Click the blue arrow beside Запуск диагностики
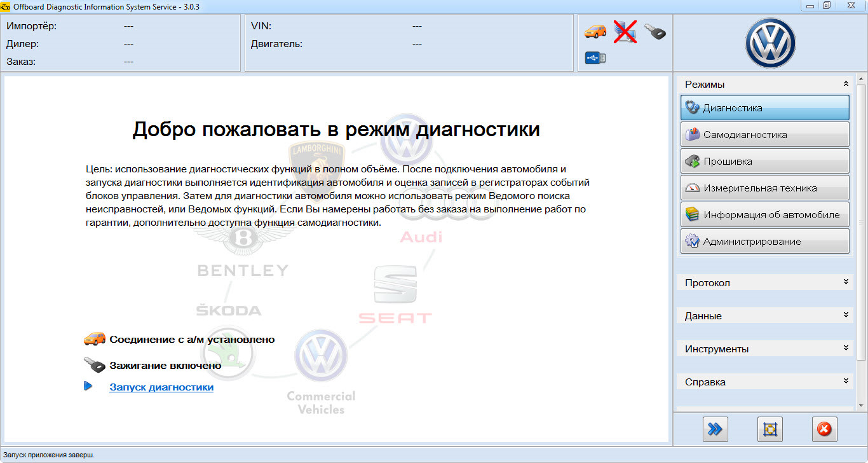This screenshot has width=868, height=463. pyautogui.click(x=88, y=386)
